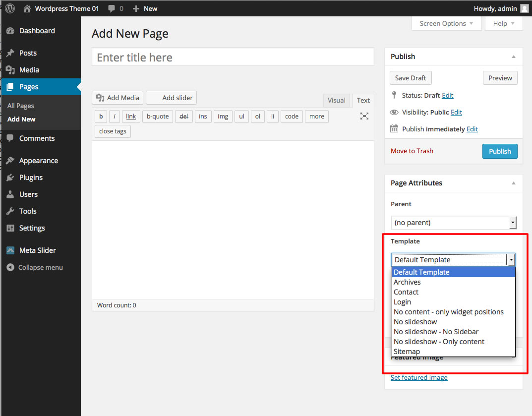Click Save Draft button

coord(411,78)
